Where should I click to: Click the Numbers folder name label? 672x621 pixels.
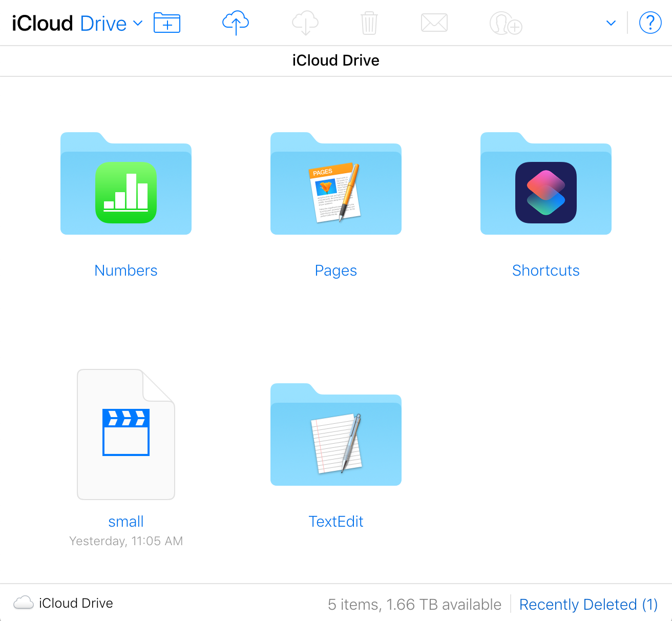pyautogui.click(x=126, y=271)
